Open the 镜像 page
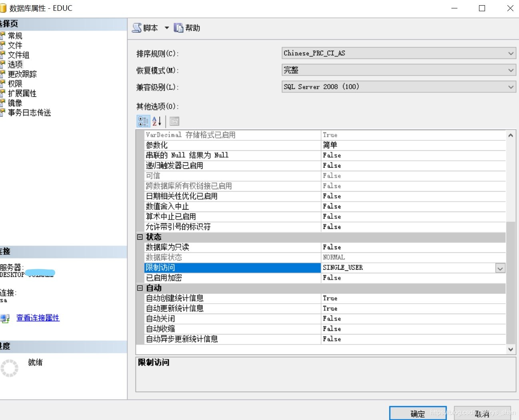Viewport: 519px width, 420px height. click(x=15, y=103)
